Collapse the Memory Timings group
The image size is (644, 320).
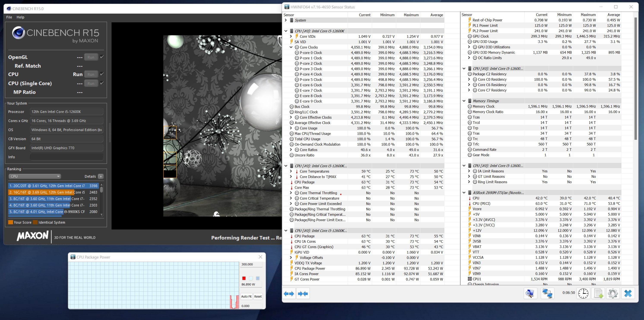(464, 101)
